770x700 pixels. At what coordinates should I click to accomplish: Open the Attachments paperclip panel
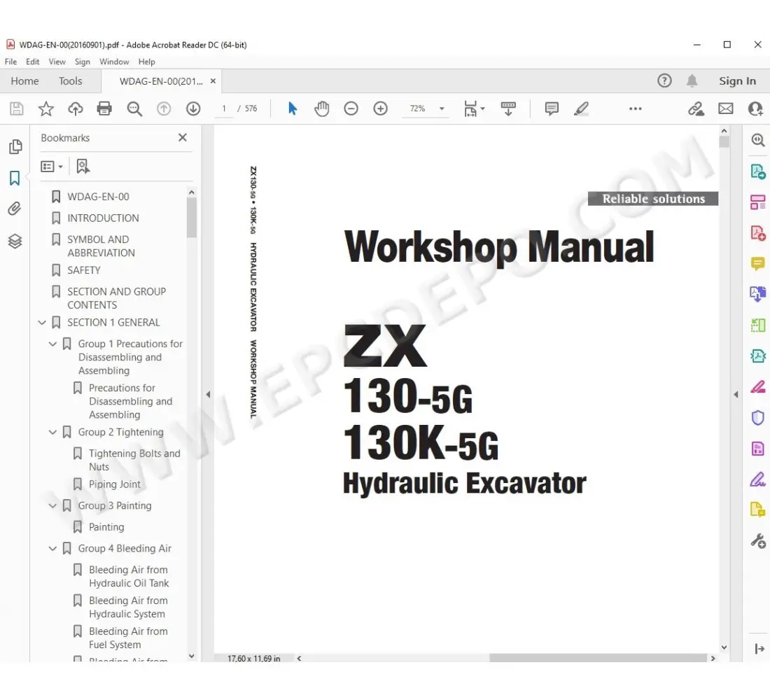coord(15,209)
